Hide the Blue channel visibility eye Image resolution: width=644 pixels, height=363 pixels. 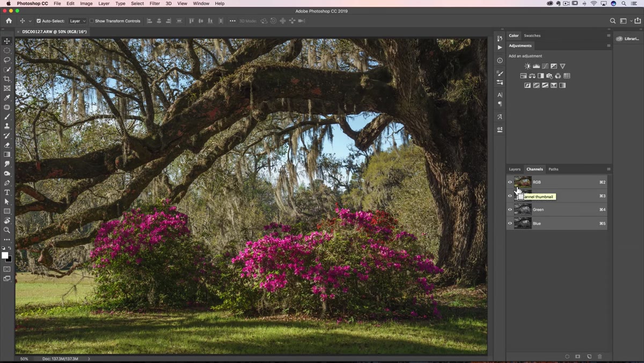pos(510,223)
